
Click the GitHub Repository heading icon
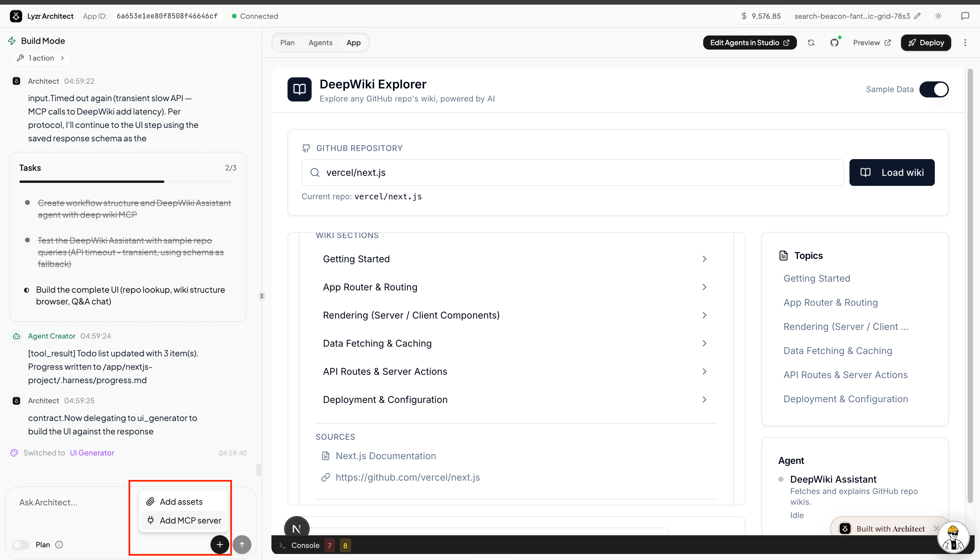pyautogui.click(x=306, y=148)
